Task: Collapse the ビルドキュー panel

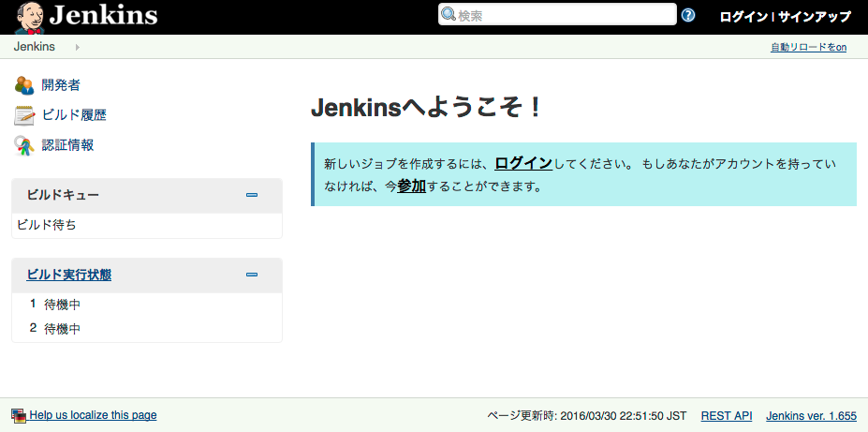Action: tap(252, 195)
